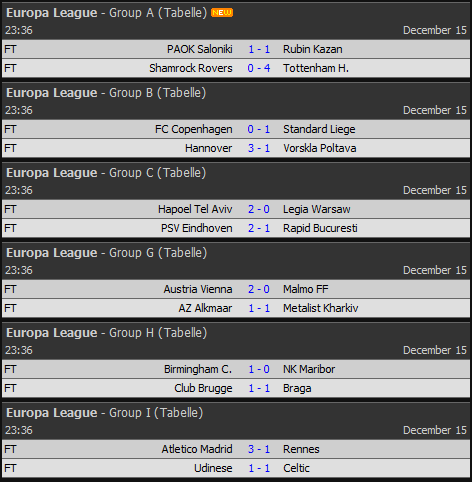This screenshot has width=472, height=482.
Task: Click the Metalist Kharkiv team name
Action: click(x=321, y=308)
